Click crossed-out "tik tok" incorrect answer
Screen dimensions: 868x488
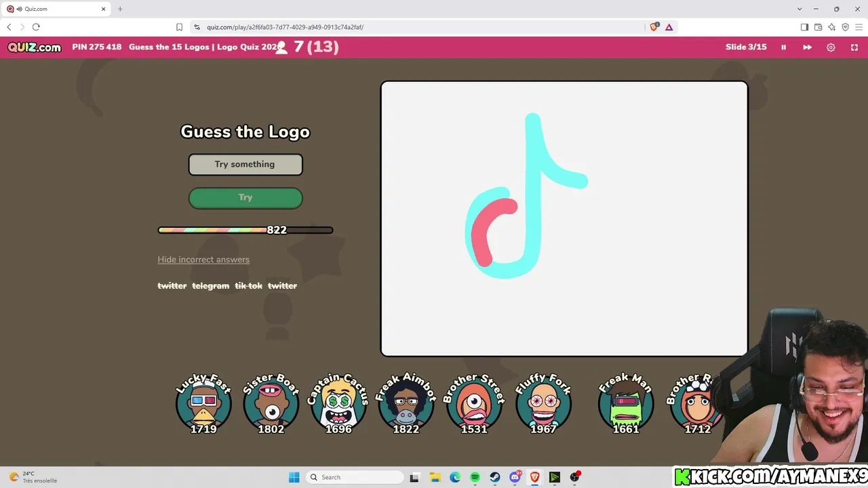tap(249, 286)
